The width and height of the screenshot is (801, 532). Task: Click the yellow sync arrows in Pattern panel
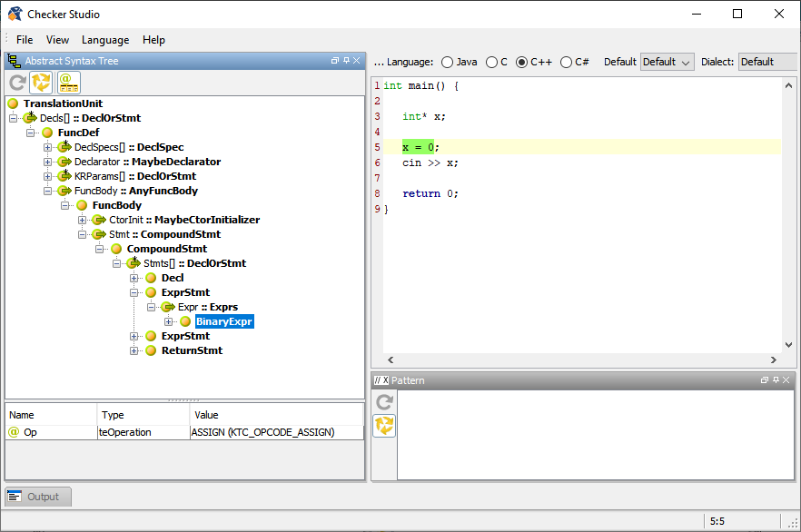tap(384, 425)
